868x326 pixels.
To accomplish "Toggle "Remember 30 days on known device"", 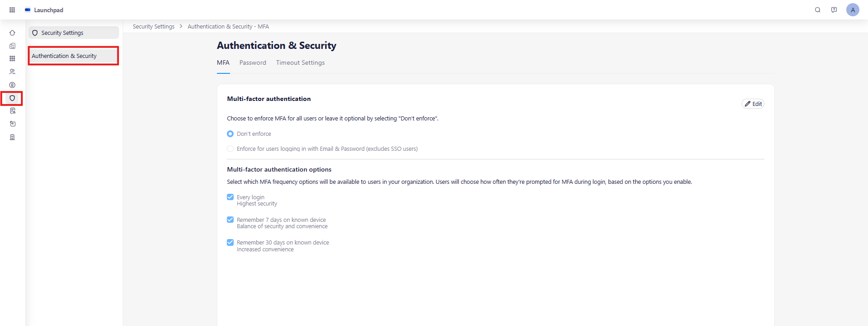I will coord(230,243).
